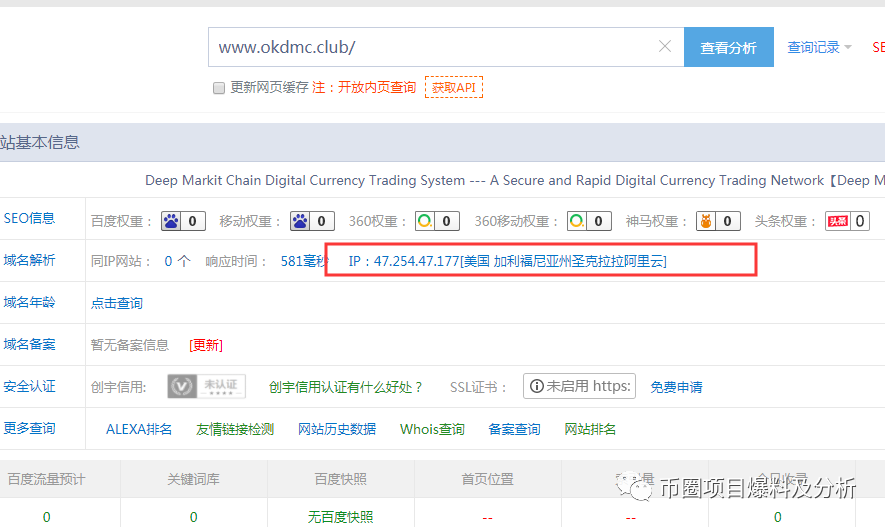Click the Baidu paw icon beside 移动权重
The width and height of the screenshot is (885, 527).
coord(300,221)
